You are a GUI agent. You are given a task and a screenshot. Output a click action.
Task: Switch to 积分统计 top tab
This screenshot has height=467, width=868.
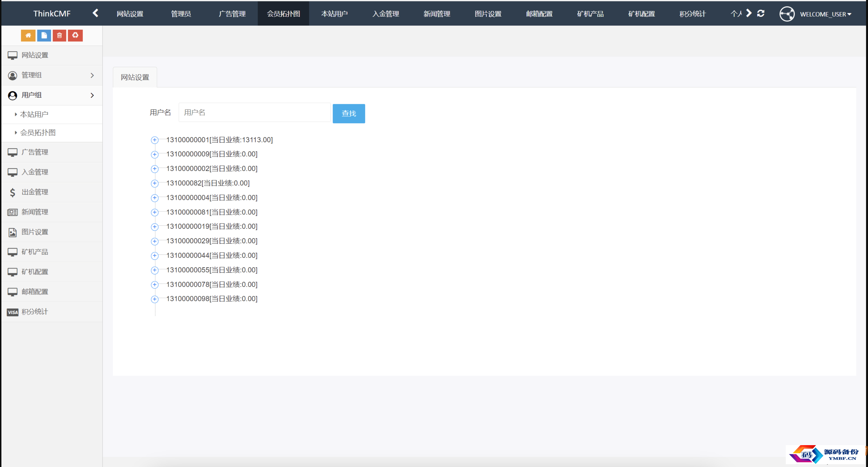pyautogui.click(x=693, y=13)
